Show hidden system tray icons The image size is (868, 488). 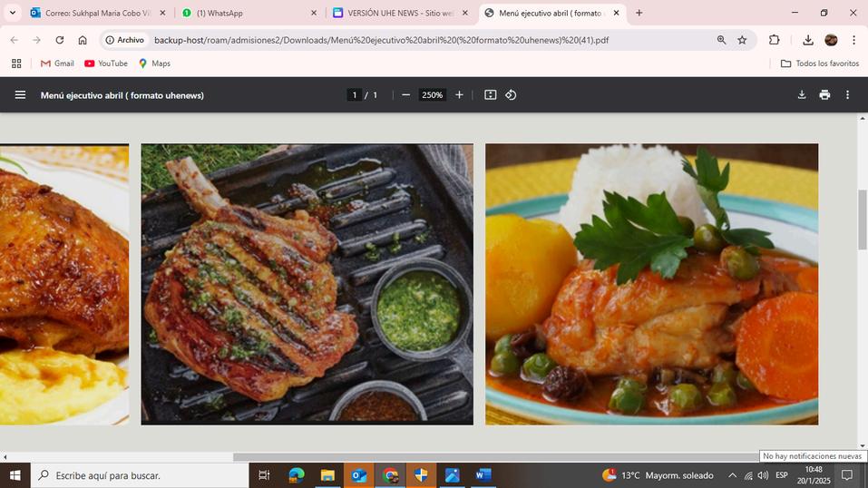(732, 475)
